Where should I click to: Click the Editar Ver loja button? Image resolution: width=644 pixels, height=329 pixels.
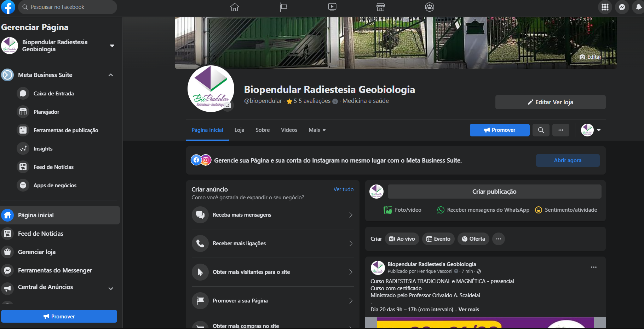click(551, 102)
